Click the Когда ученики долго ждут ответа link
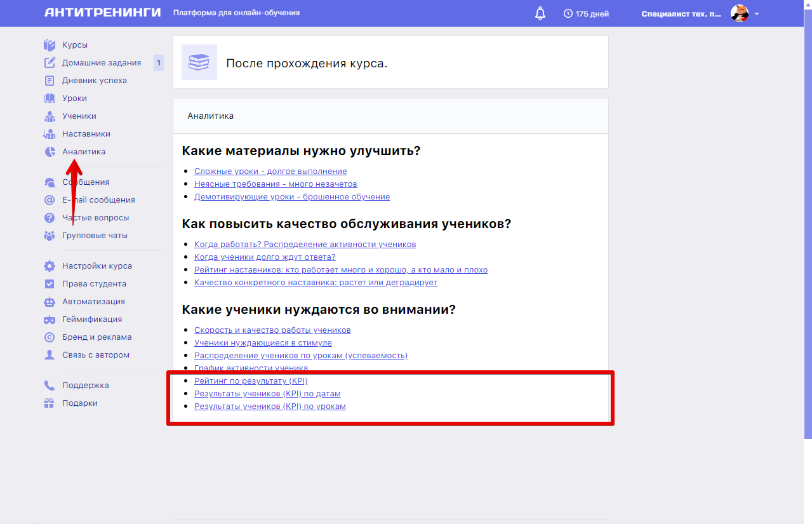The width and height of the screenshot is (812, 524). [263, 257]
